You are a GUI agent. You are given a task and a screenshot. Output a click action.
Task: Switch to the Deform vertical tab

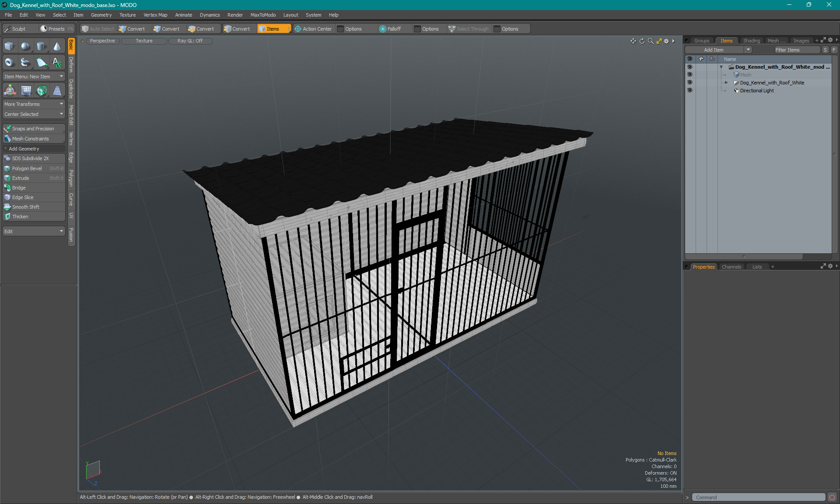tap(71, 65)
